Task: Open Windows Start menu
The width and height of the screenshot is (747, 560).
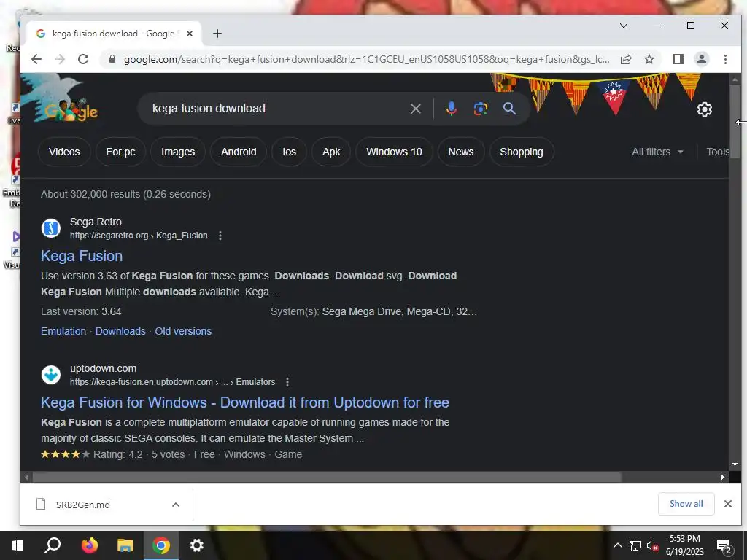Action: (18, 545)
